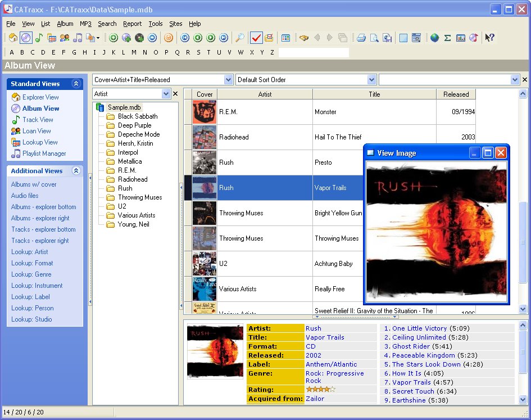The width and height of the screenshot is (531, 420).
Task: Select the Young, Neil folder
Action: (133, 224)
